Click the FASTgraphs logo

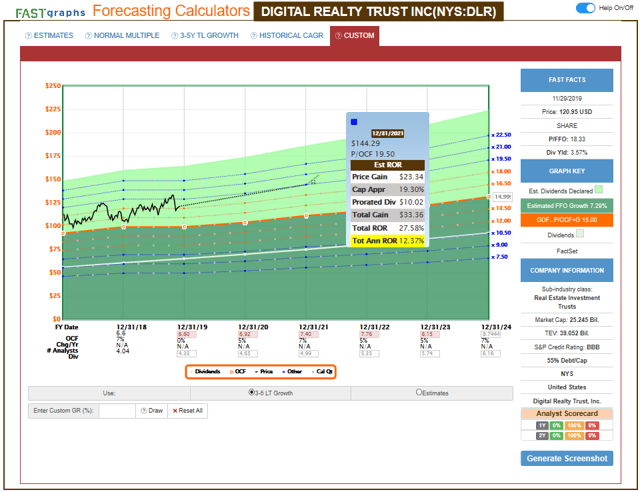[51, 13]
